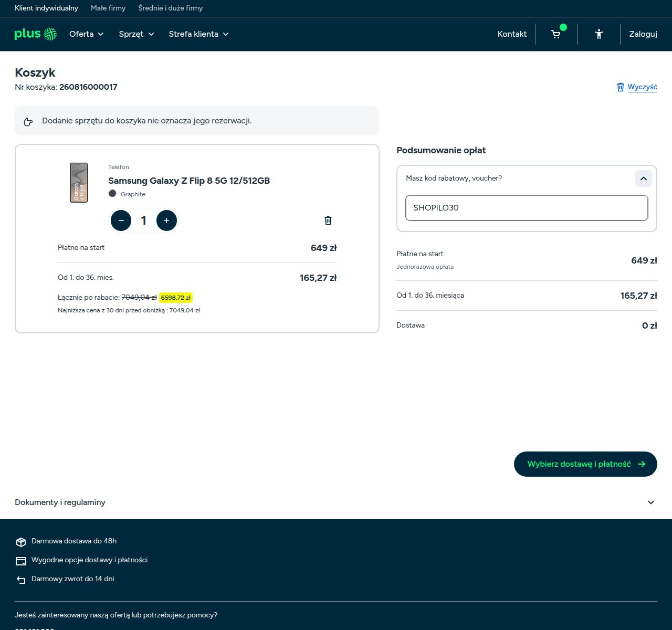672x630 pixels.
Task: Open accessibility options icon
Action: 599,34
